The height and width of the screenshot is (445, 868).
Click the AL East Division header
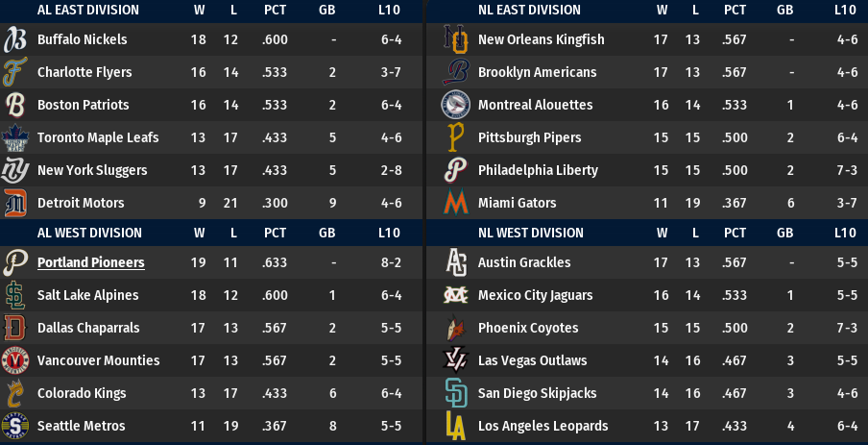88,10
